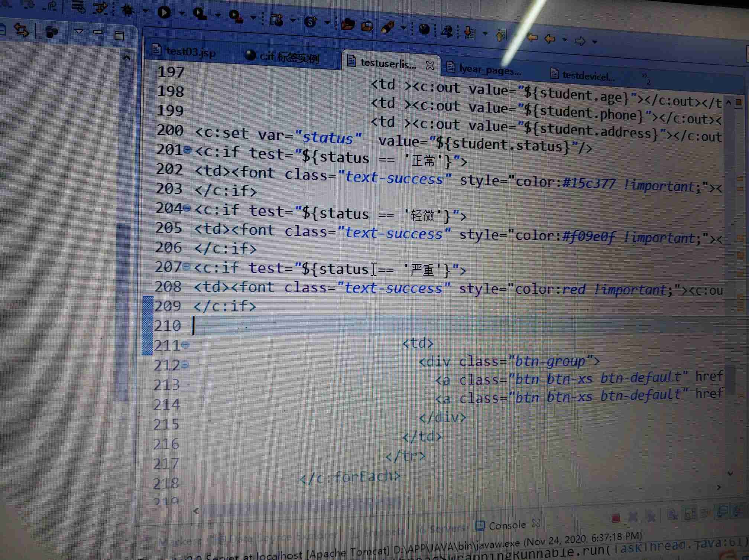Toggle the fold marker at line 212
This screenshot has width=749, height=560.
pos(185,365)
